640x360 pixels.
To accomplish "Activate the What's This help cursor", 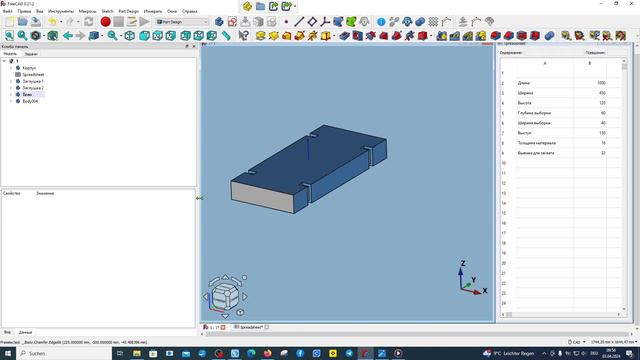I will click(244, 36).
